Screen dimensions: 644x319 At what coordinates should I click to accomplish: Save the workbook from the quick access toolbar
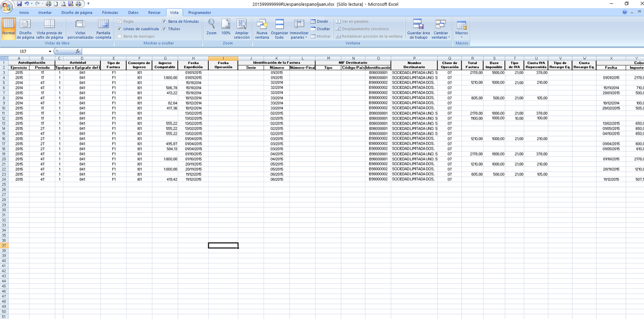click(19, 4)
